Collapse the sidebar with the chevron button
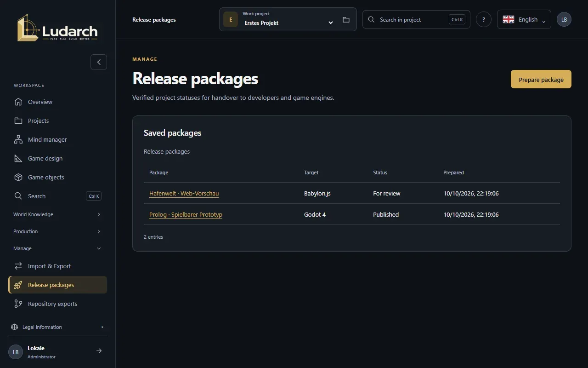588x368 pixels. tap(99, 62)
